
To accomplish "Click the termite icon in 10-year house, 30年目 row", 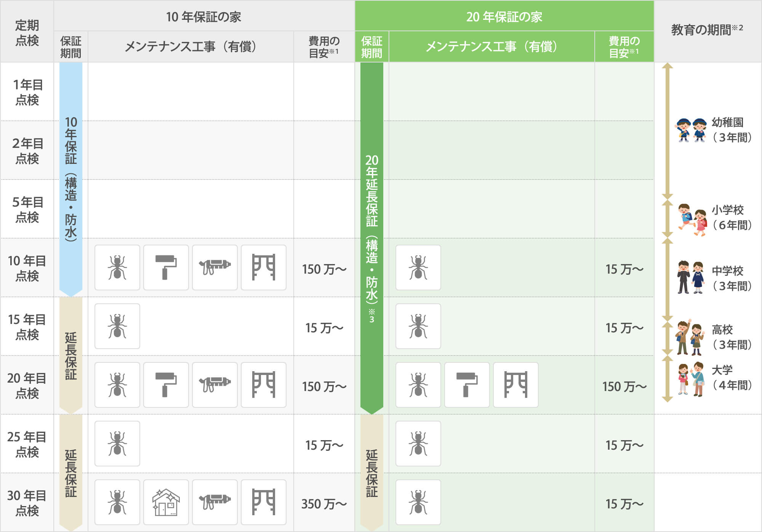I will click(x=117, y=502).
